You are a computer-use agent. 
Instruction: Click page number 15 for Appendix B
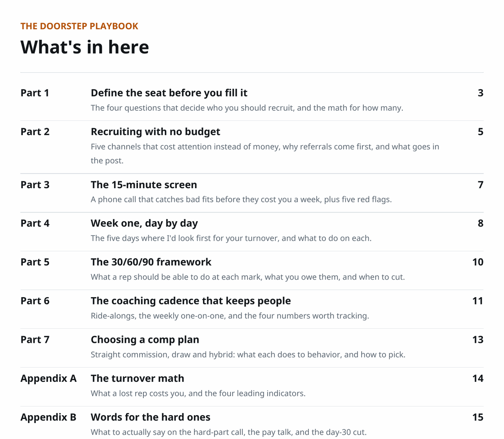pos(477,417)
